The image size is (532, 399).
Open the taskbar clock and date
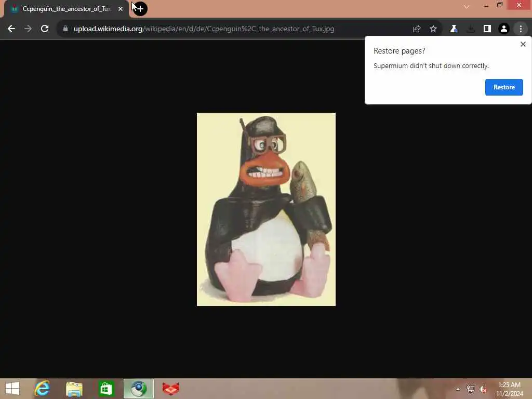(x=509, y=389)
